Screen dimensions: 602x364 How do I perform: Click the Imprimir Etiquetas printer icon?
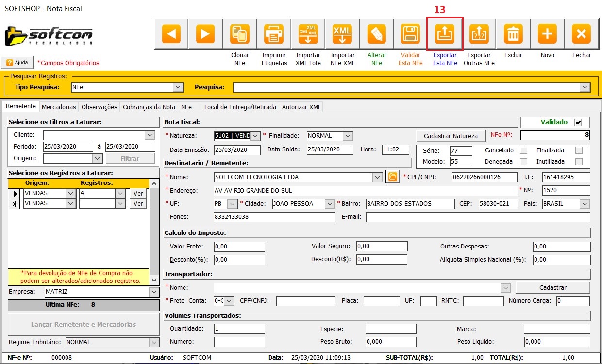coord(274,34)
